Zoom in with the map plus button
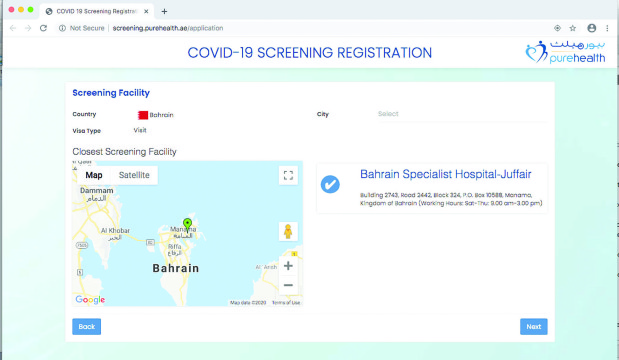The image size is (619, 360). (x=288, y=266)
